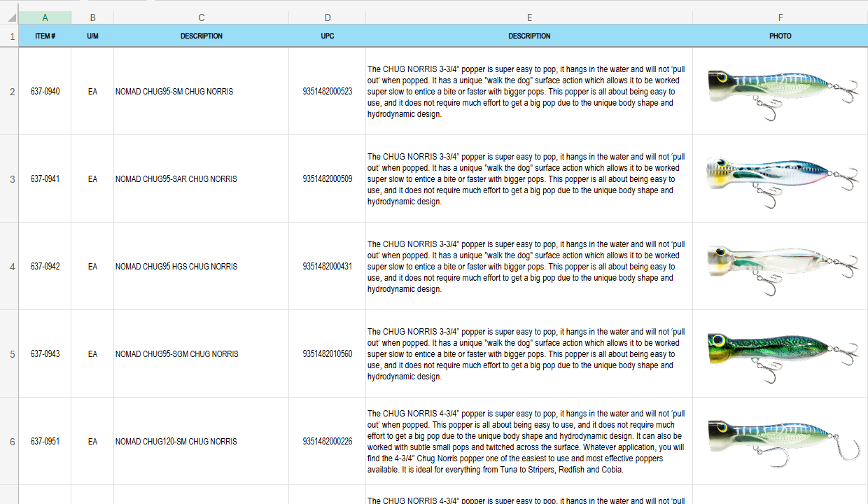
Task: Click EA unit cell for item 637-0941
Action: click(92, 178)
